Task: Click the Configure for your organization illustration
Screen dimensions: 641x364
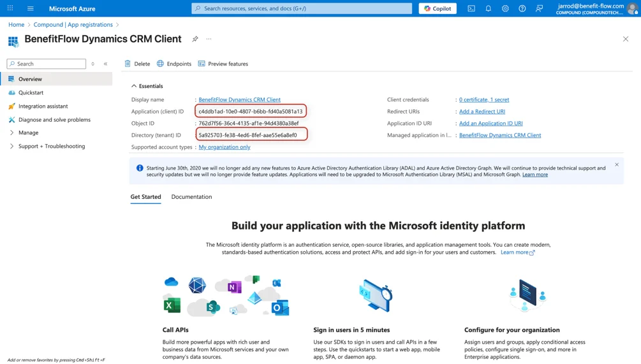Action: [x=527, y=295]
